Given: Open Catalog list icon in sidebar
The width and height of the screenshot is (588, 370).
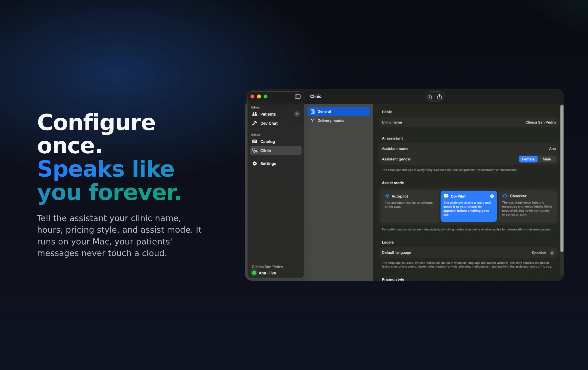Looking at the screenshot, I should (x=254, y=142).
